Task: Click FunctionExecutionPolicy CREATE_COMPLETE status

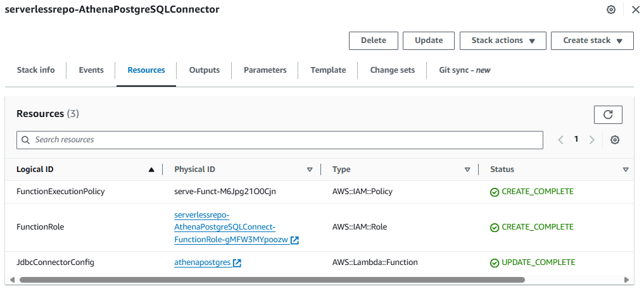Action: pos(532,192)
